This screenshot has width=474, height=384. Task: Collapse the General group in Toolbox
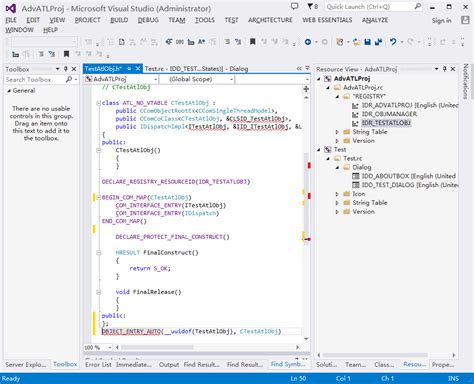tap(9, 91)
